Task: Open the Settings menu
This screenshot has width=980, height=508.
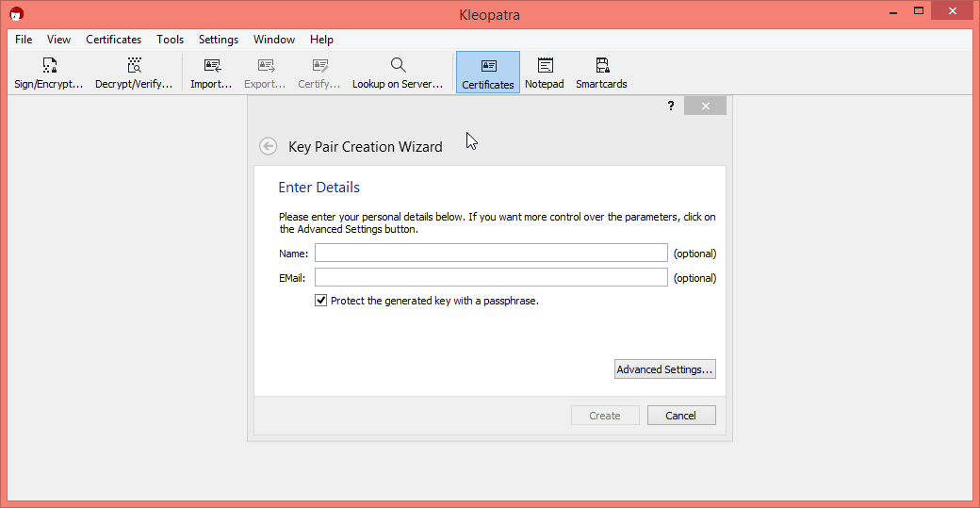Action: (219, 40)
